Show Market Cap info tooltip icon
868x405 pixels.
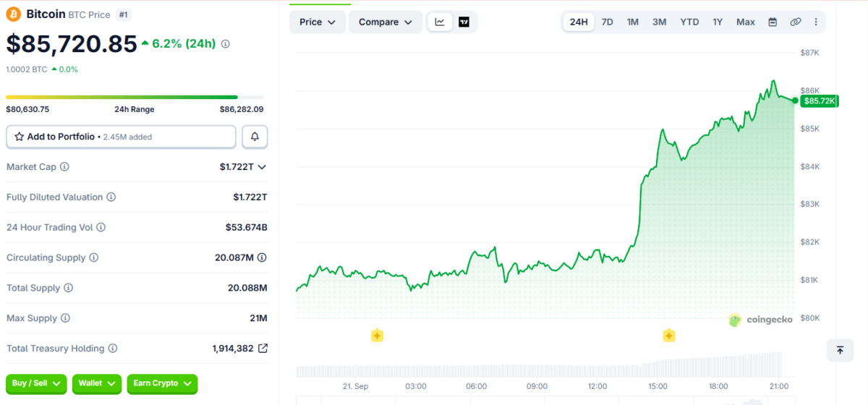[64, 167]
